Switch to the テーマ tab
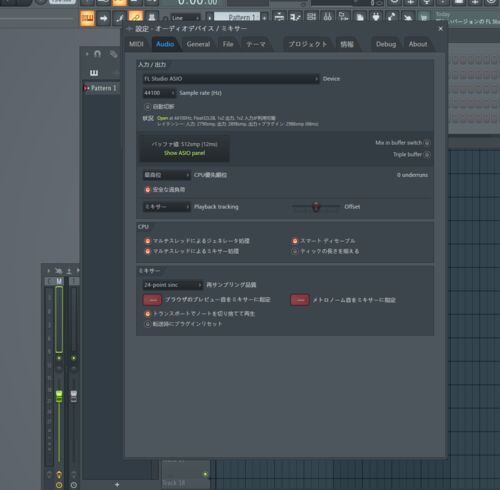The width and height of the screenshot is (500, 490). point(256,44)
